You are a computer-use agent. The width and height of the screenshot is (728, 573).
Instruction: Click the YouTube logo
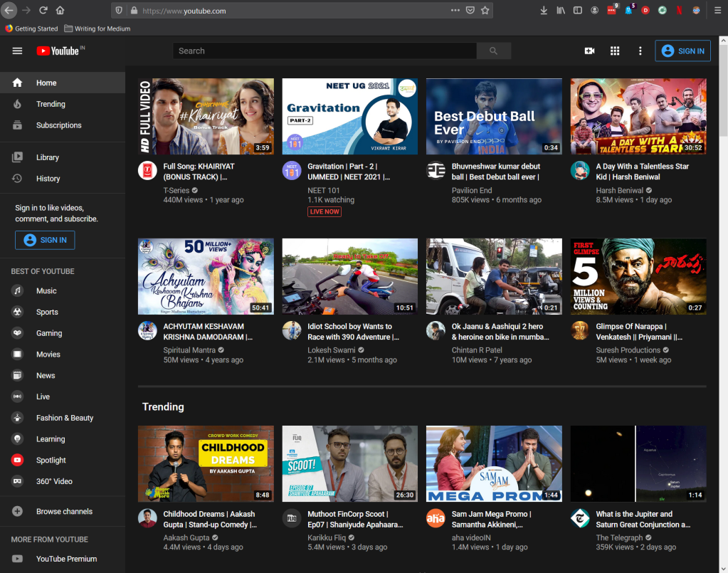[58, 51]
